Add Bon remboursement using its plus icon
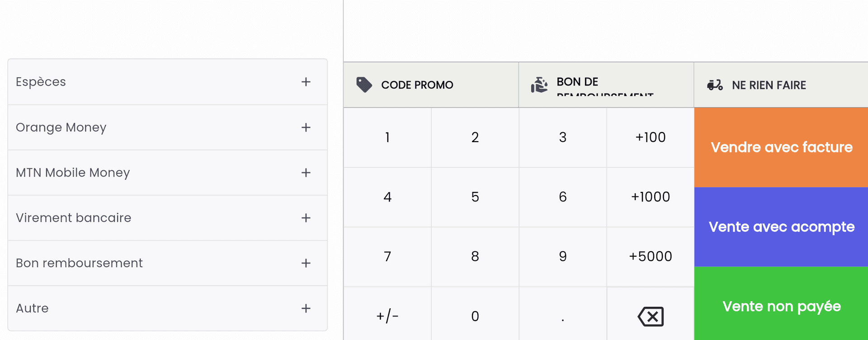The height and width of the screenshot is (340, 868). coord(306,263)
